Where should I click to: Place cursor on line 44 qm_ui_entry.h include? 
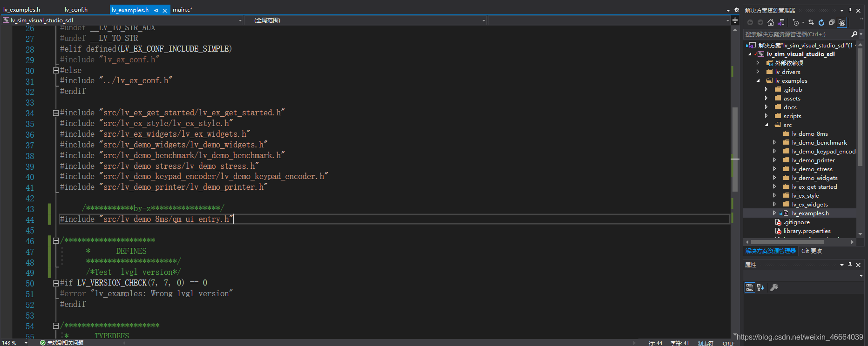(146, 219)
